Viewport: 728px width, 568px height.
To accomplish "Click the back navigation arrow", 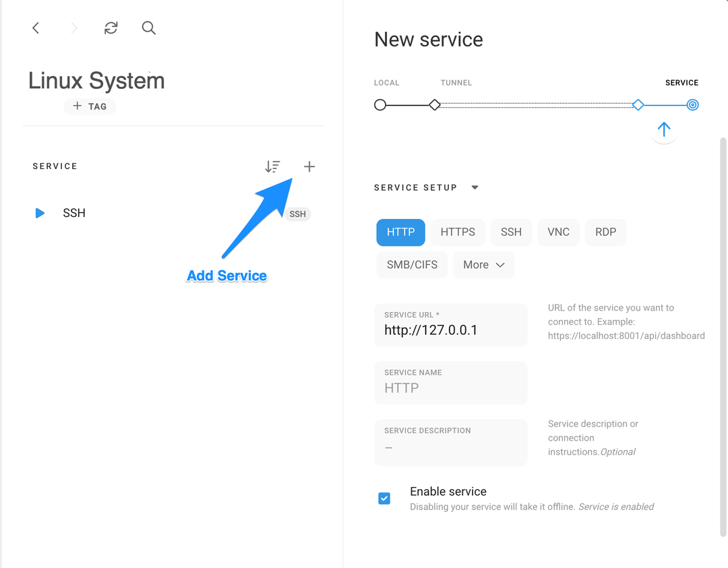I will coord(36,28).
